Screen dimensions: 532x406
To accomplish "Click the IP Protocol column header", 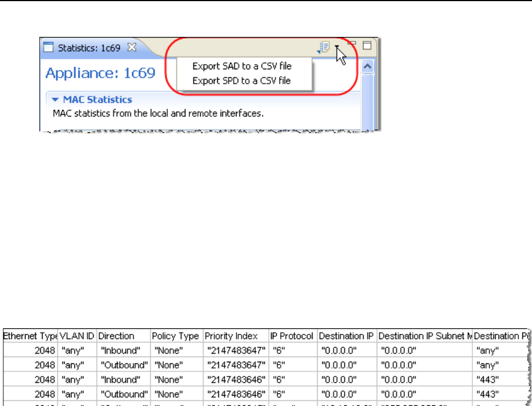I will [292, 336].
